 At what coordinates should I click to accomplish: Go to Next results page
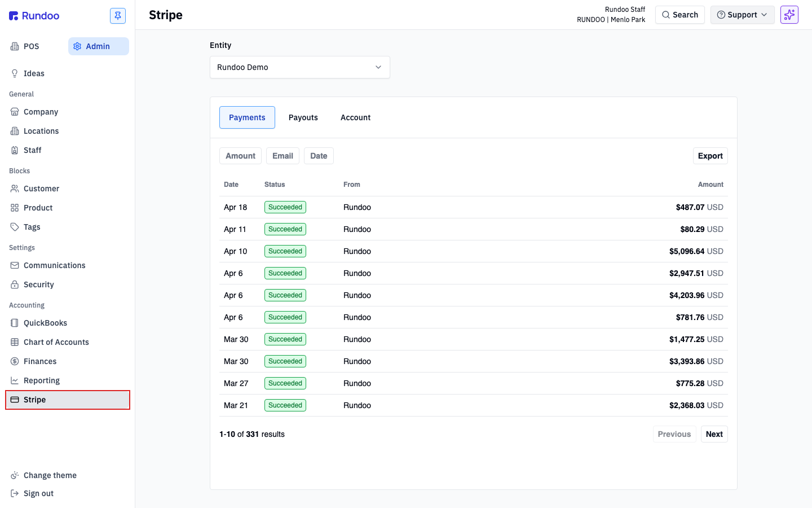(714, 434)
